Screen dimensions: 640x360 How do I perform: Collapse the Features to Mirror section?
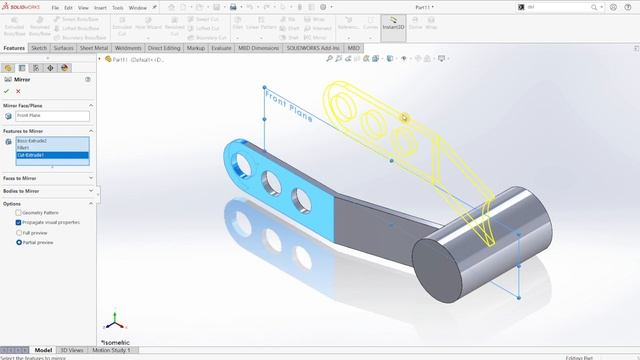pyautogui.click(x=91, y=131)
